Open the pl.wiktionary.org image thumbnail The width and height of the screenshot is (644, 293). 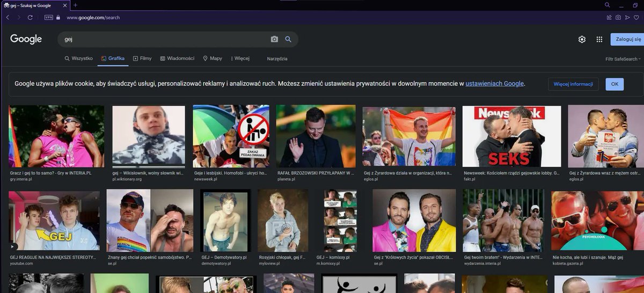[x=149, y=136]
